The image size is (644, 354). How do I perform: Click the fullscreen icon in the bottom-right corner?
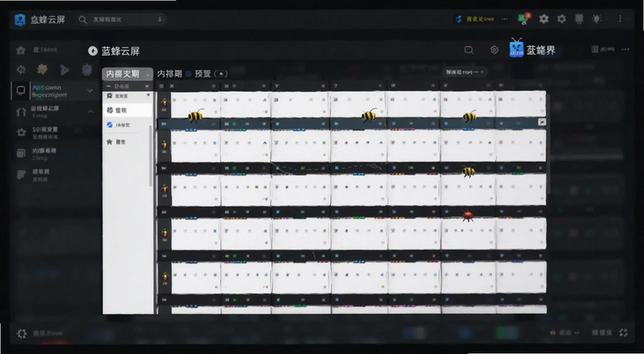click(623, 332)
